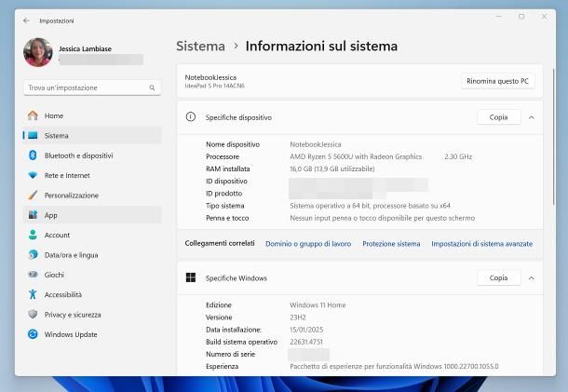Image resolution: width=568 pixels, height=392 pixels.
Task: Click the Windows Update label
Action: coord(71,334)
